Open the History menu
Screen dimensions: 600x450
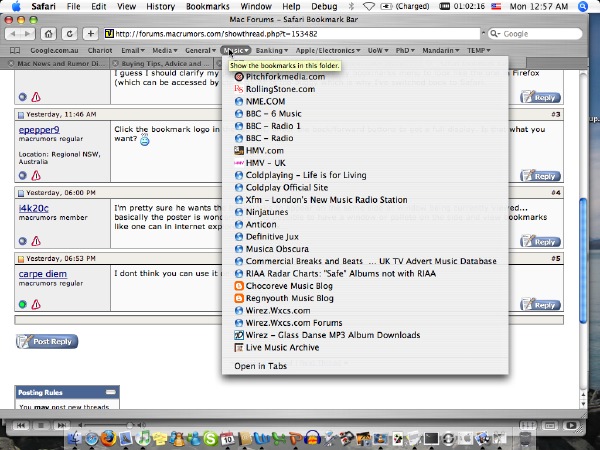(x=160, y=6)
